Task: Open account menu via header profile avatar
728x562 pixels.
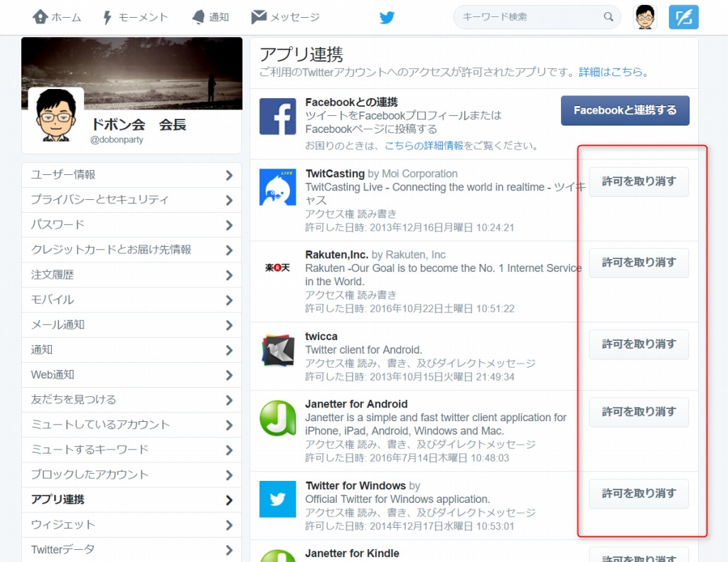Action: click(x=645, y=17)
